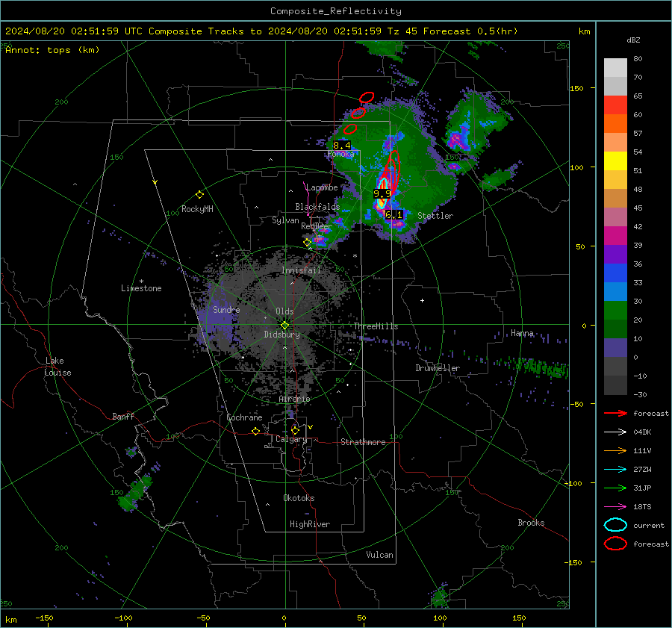
Task: Pick the red 60-65 dBZ swatch
Action: [615, 105]
